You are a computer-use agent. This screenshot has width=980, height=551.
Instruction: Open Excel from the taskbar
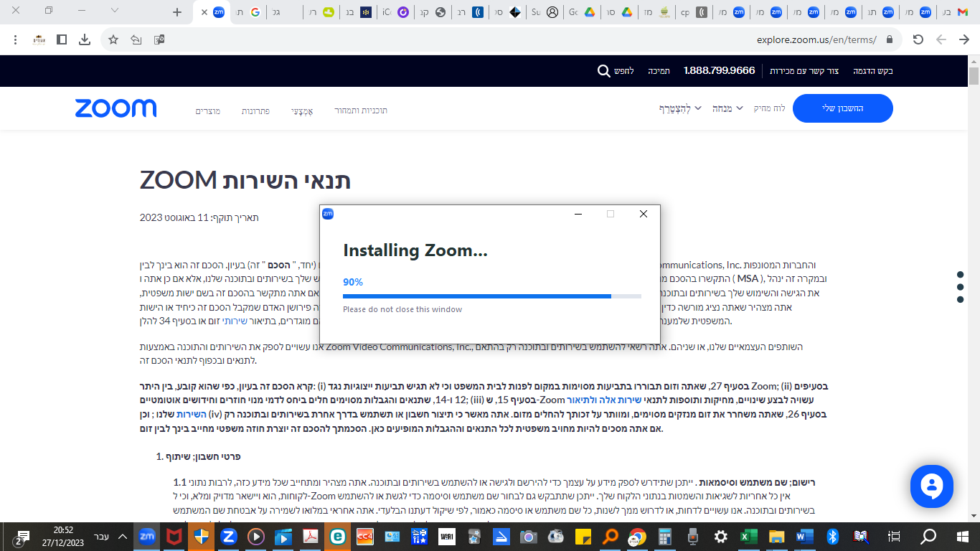point(748,537)
